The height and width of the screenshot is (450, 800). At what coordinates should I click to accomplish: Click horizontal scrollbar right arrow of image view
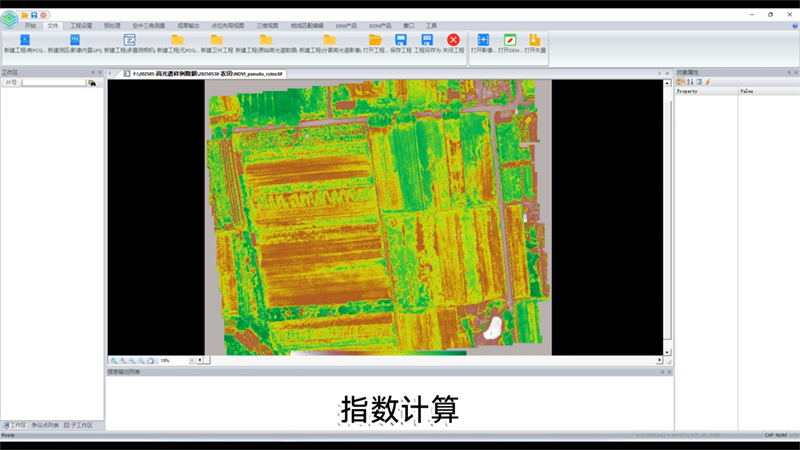[x=659, y=360]
